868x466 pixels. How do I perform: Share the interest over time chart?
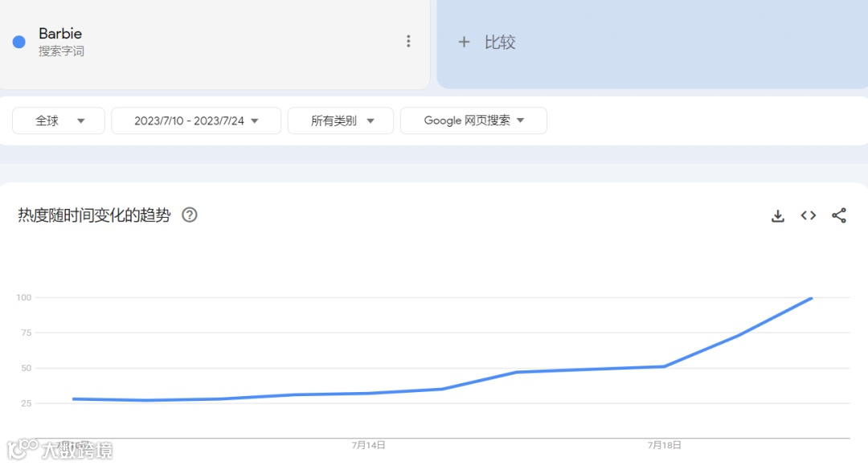(838, 215)
